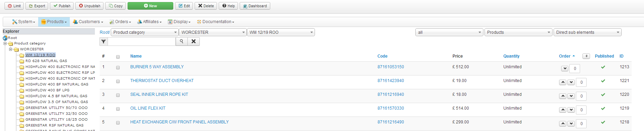The width and height of the screenshot is (644, 131).
Task: Open the Orders menu
Action: [120, 22]
